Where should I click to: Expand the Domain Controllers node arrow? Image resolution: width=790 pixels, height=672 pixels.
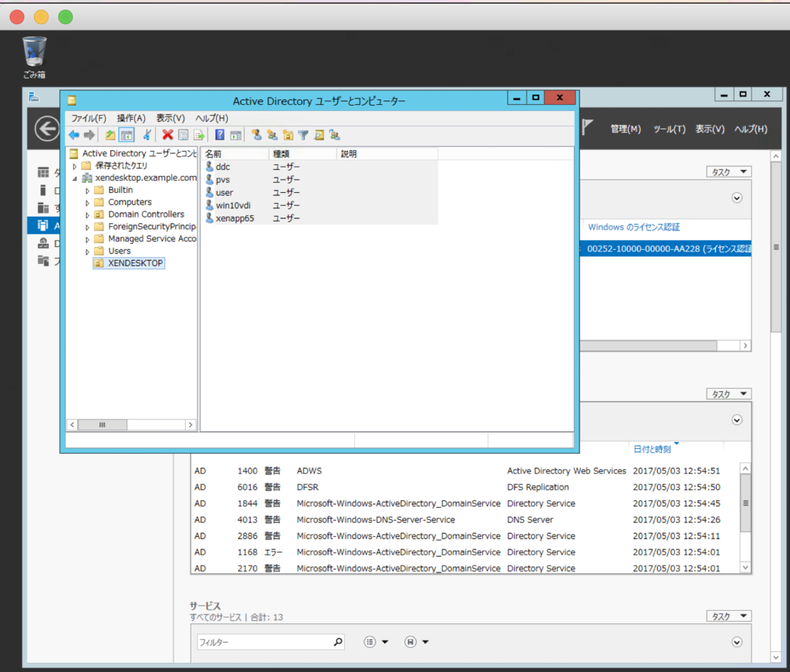tap(87, 214)
